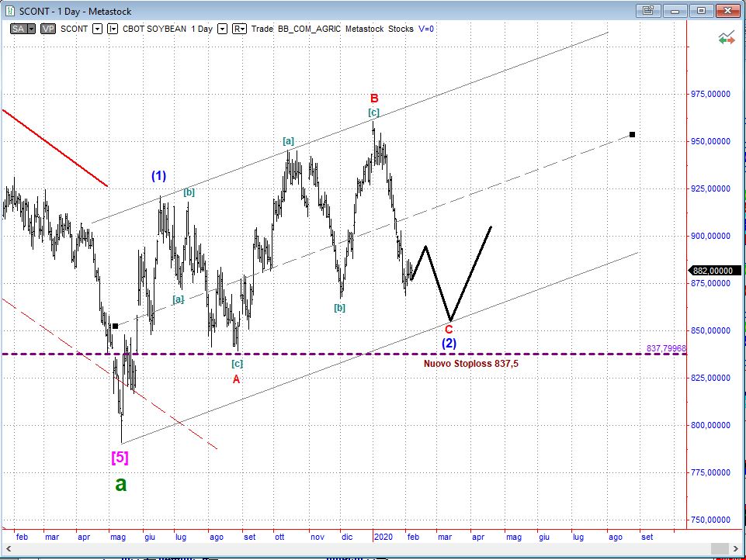
Task: Select the pink [5] wave label
Action: pyautogui.click(x=120, y=458)
